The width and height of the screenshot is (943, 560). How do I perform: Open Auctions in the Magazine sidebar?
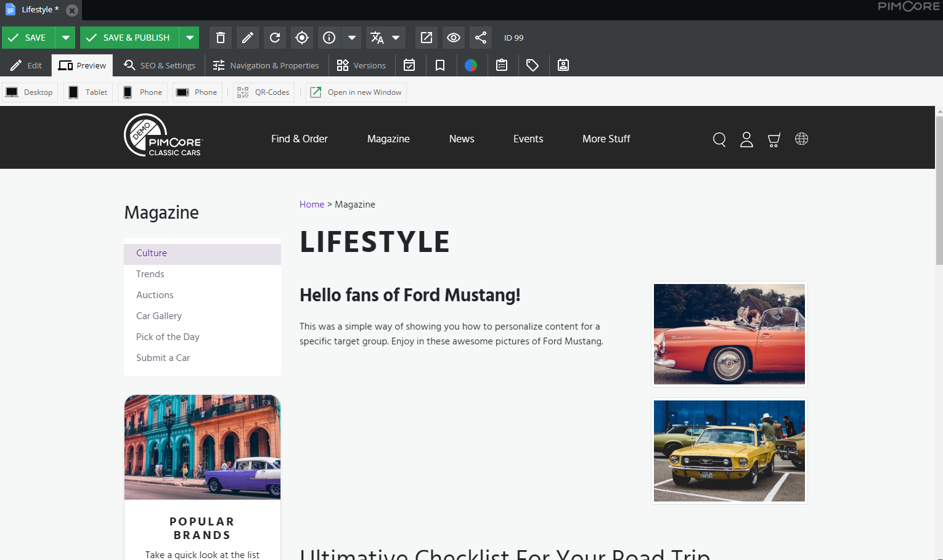(x=202, y=295)
